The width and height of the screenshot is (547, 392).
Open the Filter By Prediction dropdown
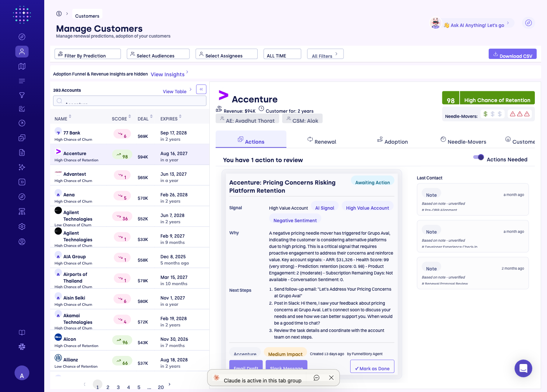pos(88,54)
